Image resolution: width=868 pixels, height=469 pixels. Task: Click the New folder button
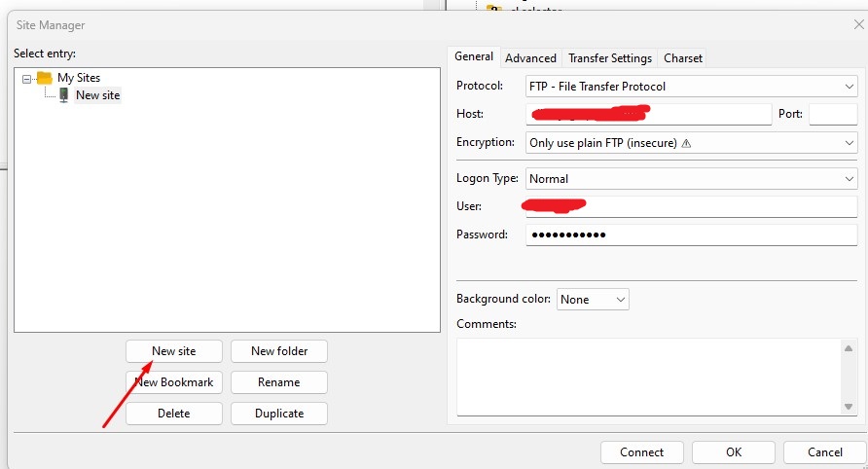click(279, 351)
